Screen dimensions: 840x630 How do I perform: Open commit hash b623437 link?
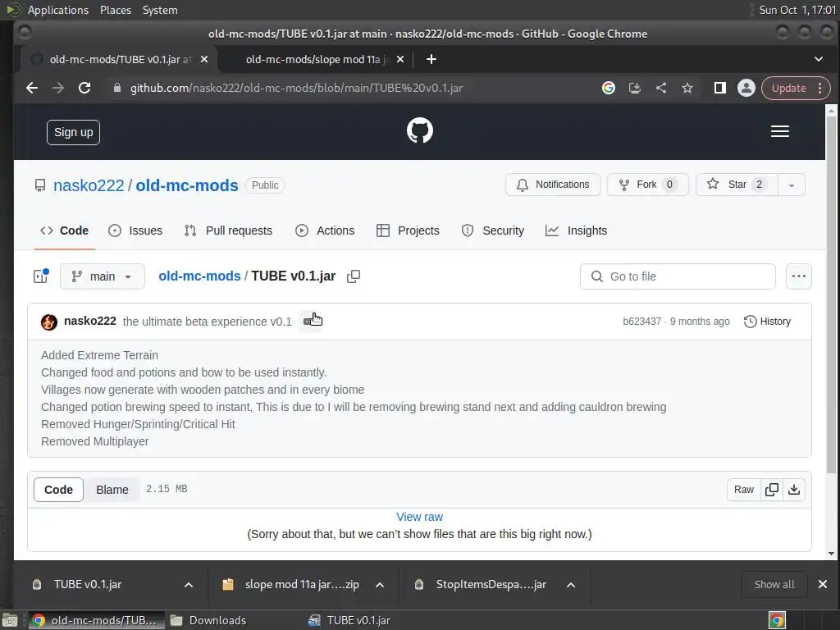click(641, 322)
